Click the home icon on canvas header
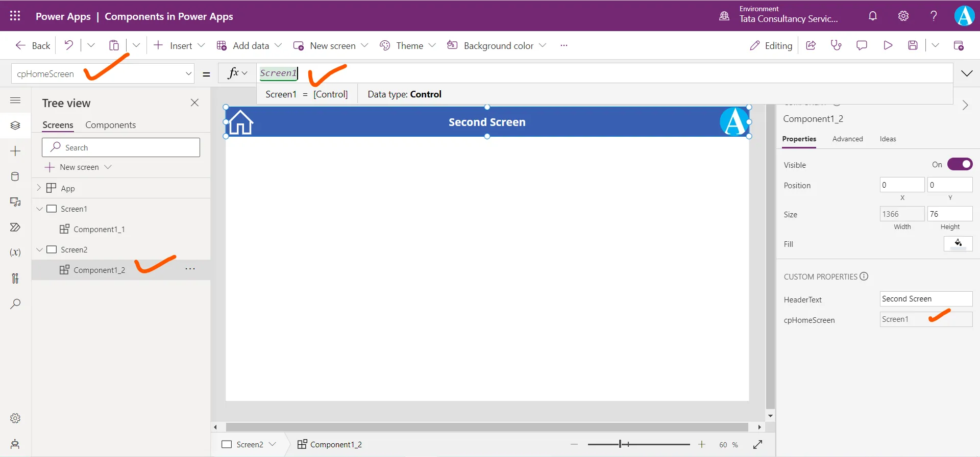 (x=240, y=122)
